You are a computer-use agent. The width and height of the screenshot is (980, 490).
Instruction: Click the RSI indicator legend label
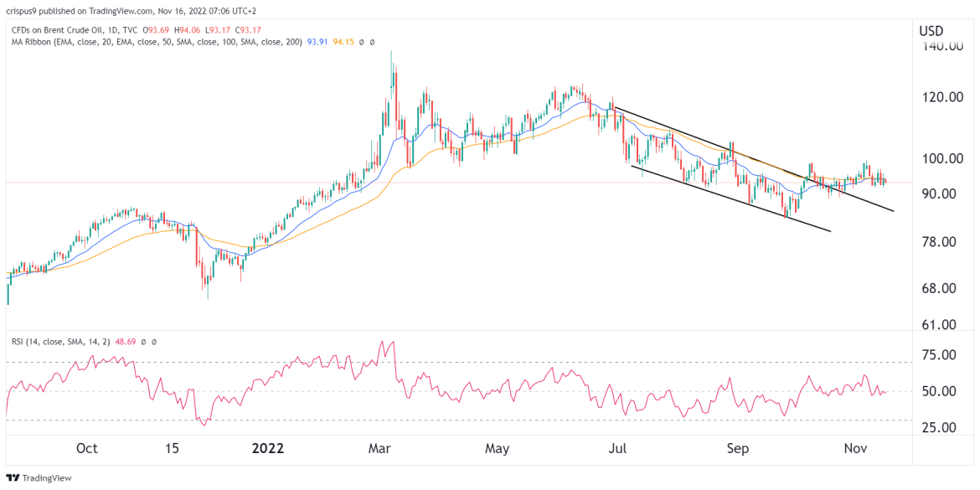tap(59, 342)
